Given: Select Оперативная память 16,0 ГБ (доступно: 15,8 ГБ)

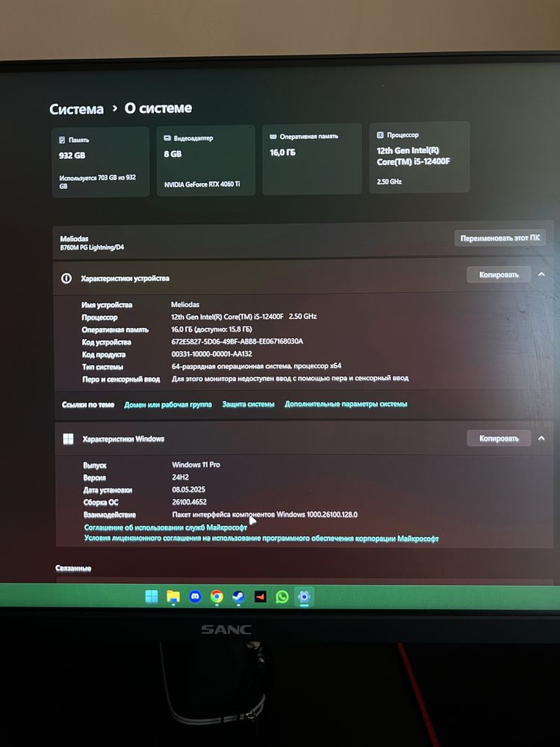Looking at the screenshot, I should [x=211, y=329].
